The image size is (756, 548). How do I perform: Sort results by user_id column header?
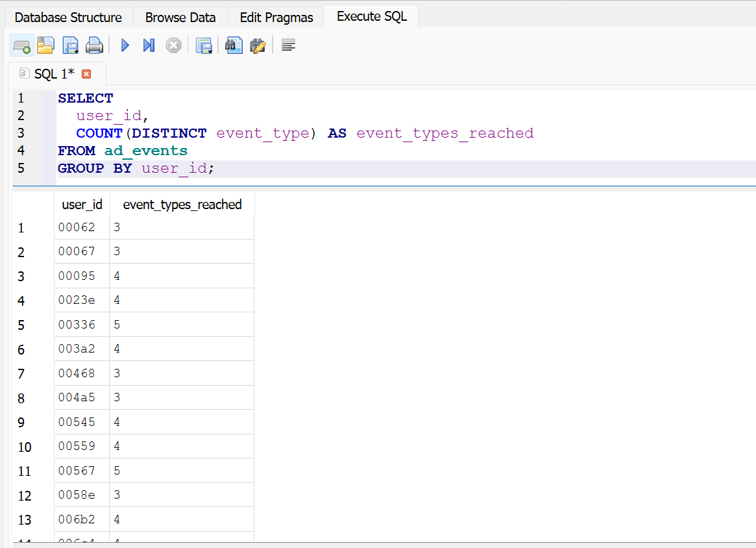pos(82,205)
